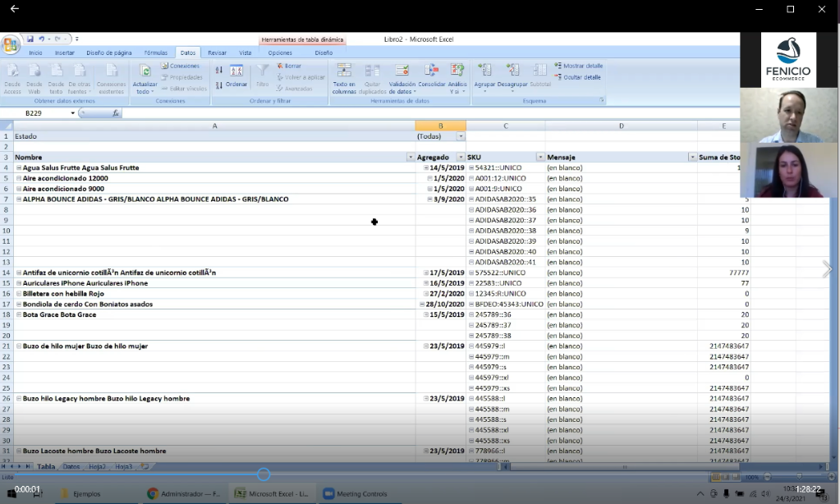840x504 pixels.
Task: Click the Office button logo
Action: click(x=11, y=45)
